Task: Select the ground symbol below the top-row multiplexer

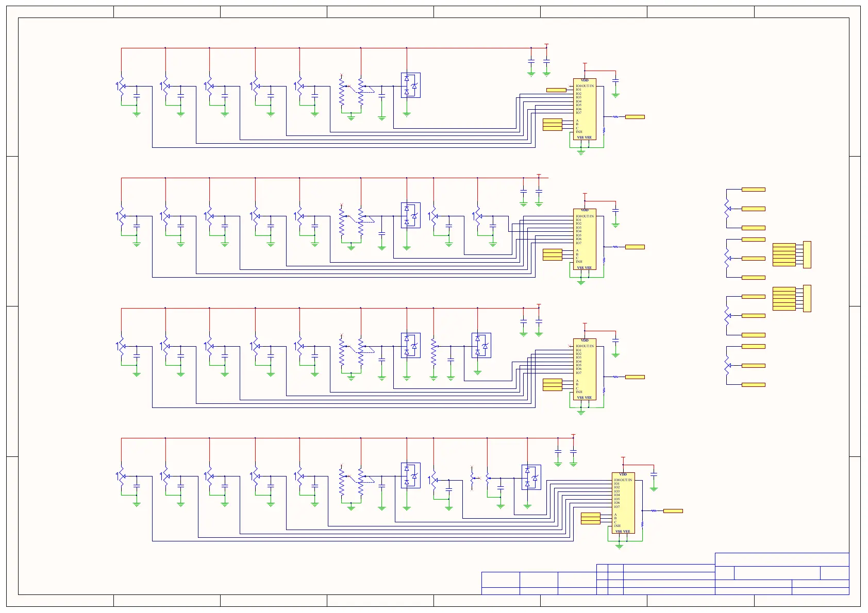Action: click(x=581, y=152)
